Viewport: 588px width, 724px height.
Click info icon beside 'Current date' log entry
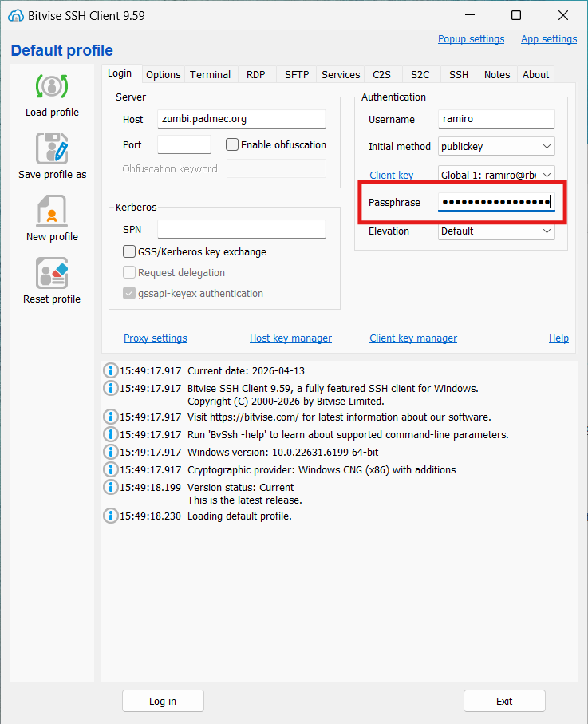(110, 370)
